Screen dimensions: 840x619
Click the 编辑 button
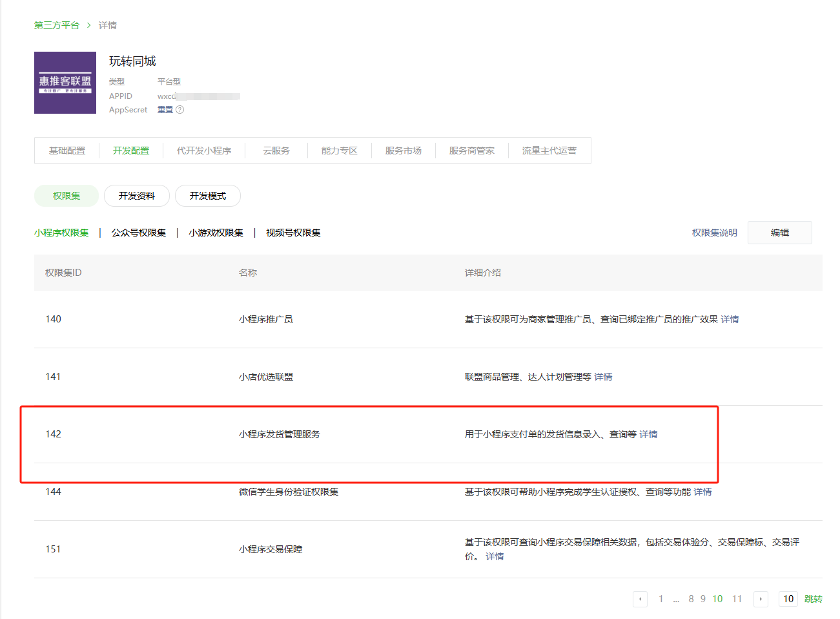780,233
